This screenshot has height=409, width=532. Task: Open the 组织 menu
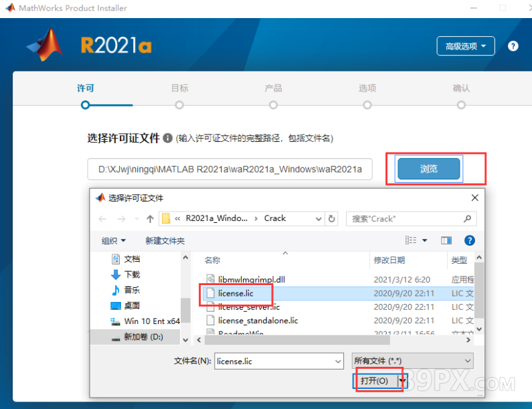pos(114,241)
